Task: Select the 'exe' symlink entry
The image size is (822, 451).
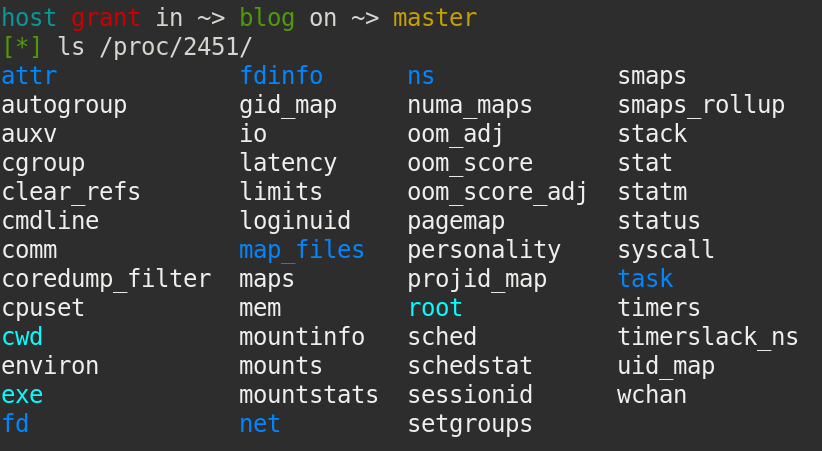Action: 22,395
